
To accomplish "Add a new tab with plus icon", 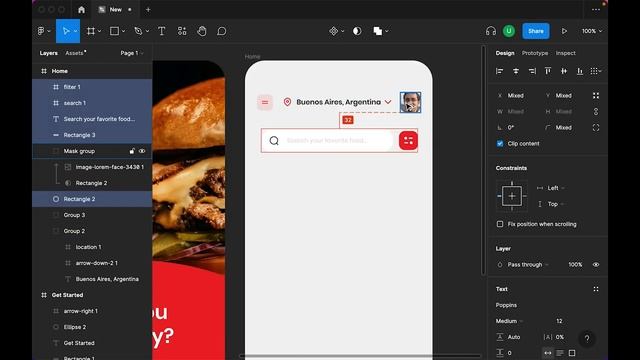I will tap(148, 9).
